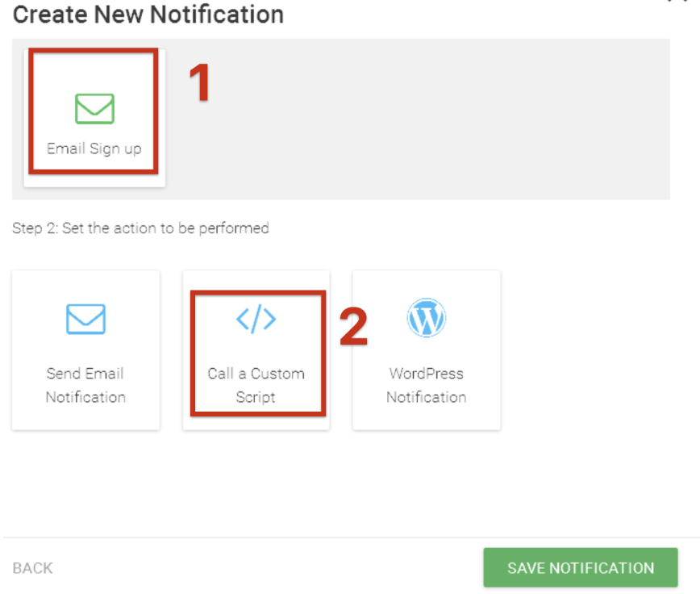
Task: Click the 'Step 2: Set the action' instruction text
Action: tap(140, 228)
